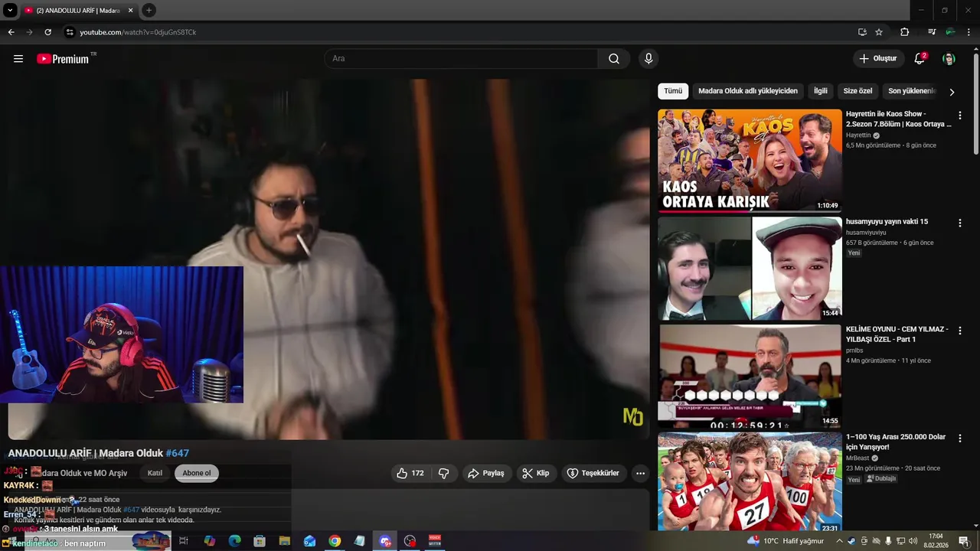
Task: Click KELİME OYUNU - CEM YILMAZ title
Action: [x=897, y=334]
